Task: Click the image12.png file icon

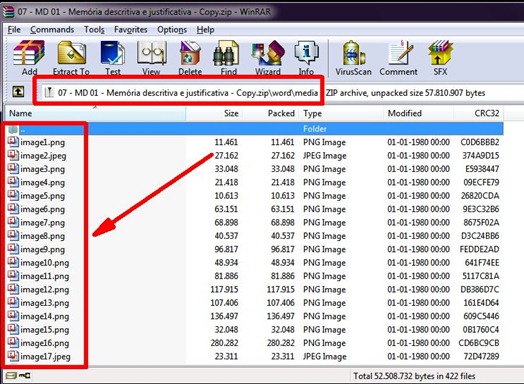Action: pyautogui.click(x=13, y=289)
